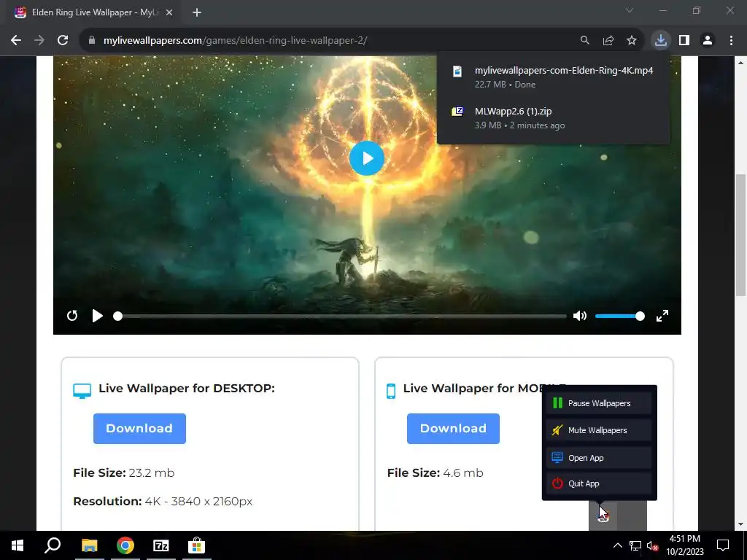
Task: Reload the current page
Action: pyautogui.click(x=63, y=41)
